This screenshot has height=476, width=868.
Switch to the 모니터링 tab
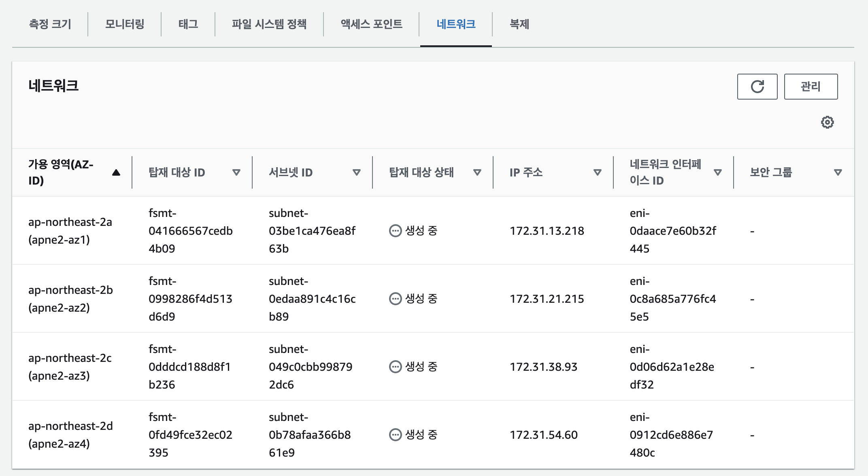[x=125, y=24]
